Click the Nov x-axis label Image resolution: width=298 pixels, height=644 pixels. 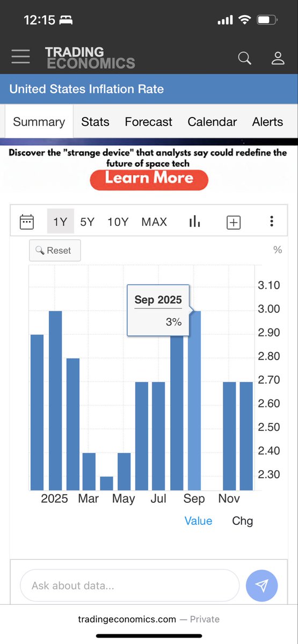point(229,499)
